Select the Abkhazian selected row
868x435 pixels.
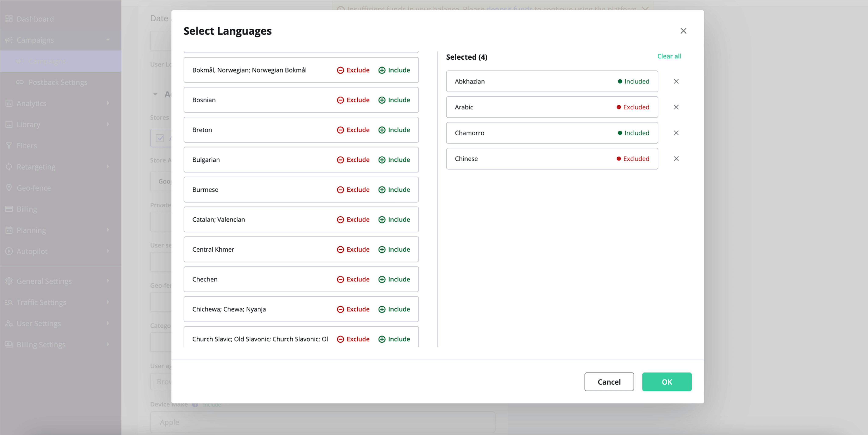click(x=552, y=82)
